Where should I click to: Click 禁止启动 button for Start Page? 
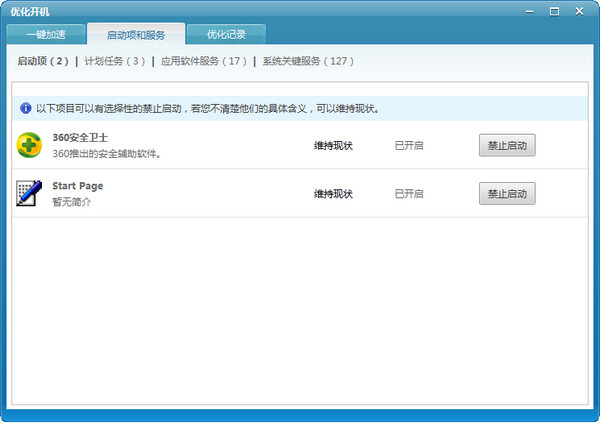(x=507, y=194)
